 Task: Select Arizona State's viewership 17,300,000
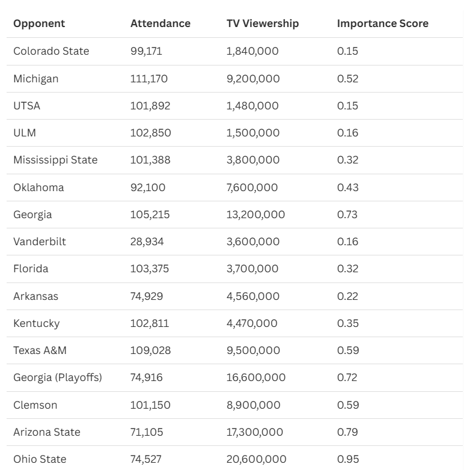[256, 432]
